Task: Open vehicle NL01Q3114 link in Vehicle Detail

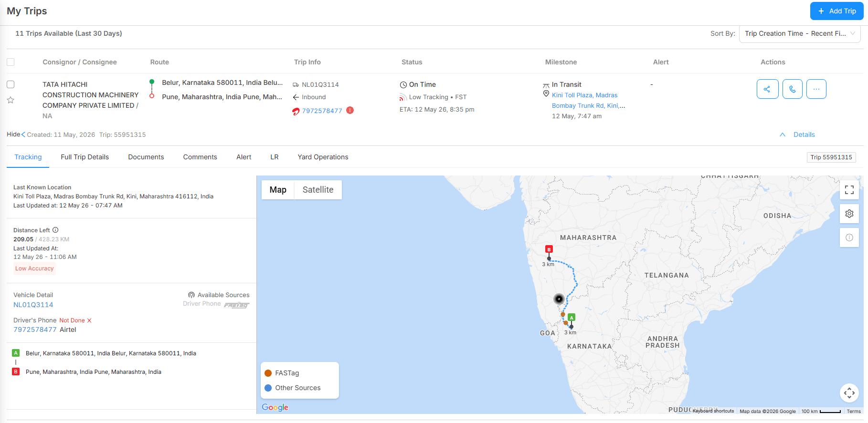Action: [33, 305]
